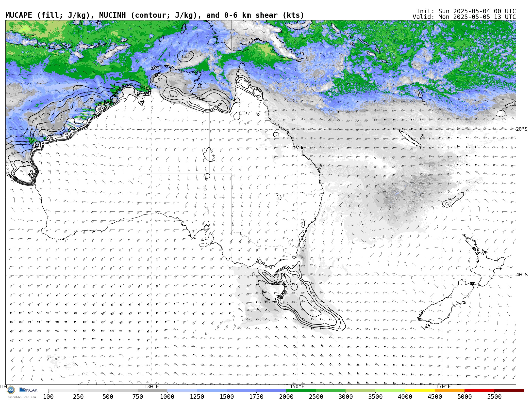Click the colorbar label 4000

(405, 397)
